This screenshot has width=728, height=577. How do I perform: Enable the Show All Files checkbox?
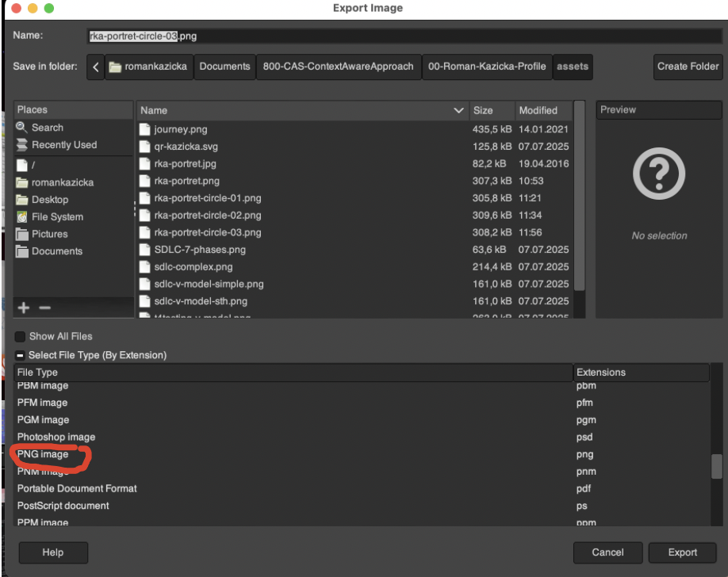pyautogui.click(x=21, y=336)
